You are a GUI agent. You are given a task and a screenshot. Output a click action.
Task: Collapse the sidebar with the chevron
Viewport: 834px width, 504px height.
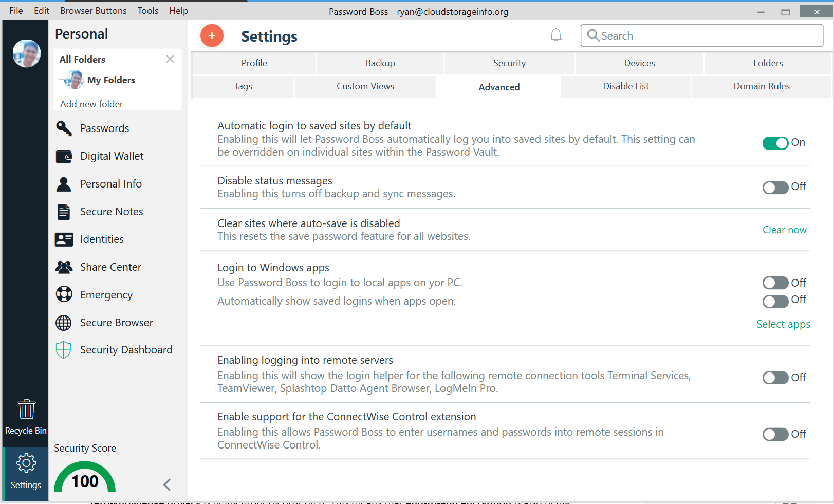167,484
